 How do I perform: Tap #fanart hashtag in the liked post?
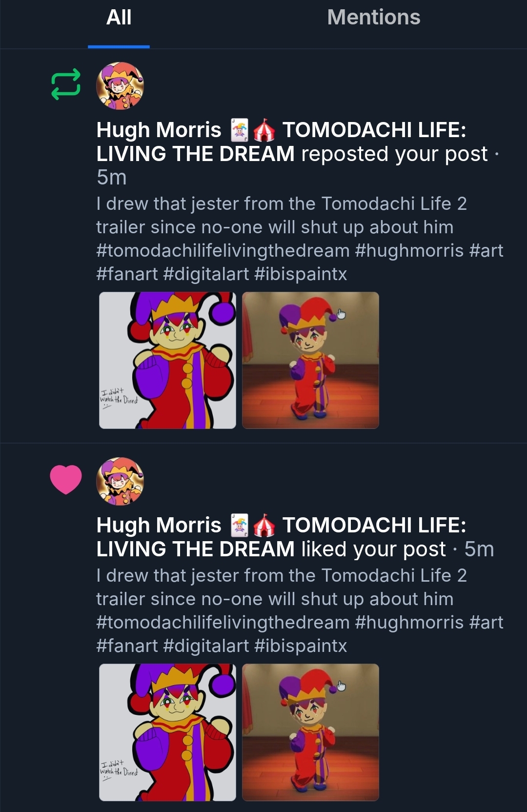point(127,646)
